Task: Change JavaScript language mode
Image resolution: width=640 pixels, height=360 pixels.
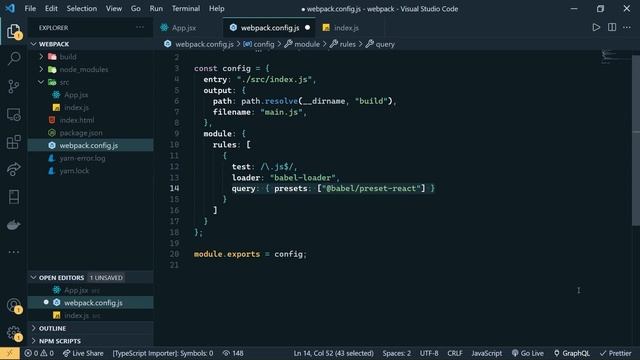Action: point(487,353)
